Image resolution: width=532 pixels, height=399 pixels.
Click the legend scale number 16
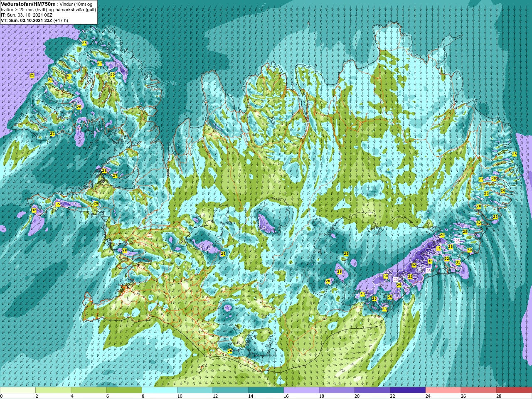[286, 396]
